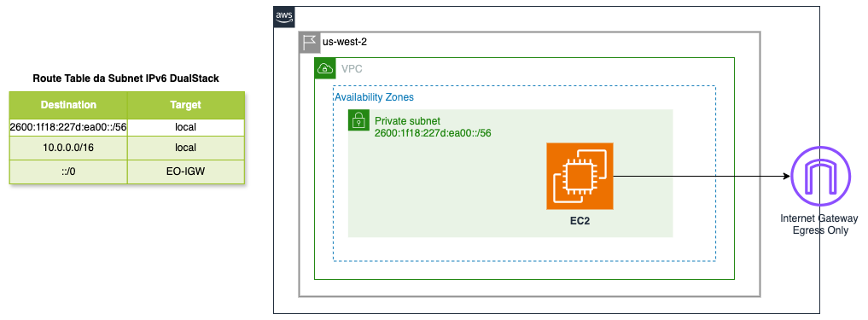Select the Availability Zones label
This screenshot has height=320, width=868.
[x=374, y=97]
